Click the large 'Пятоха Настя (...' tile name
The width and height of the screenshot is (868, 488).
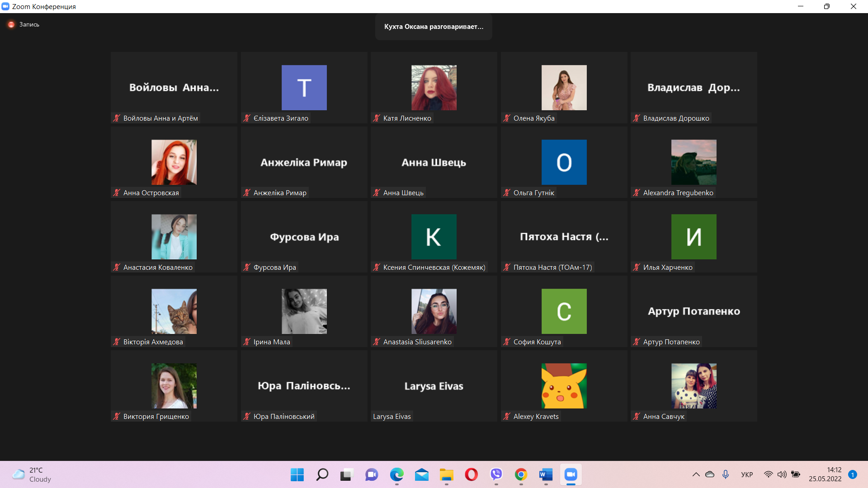coord(564,237)
